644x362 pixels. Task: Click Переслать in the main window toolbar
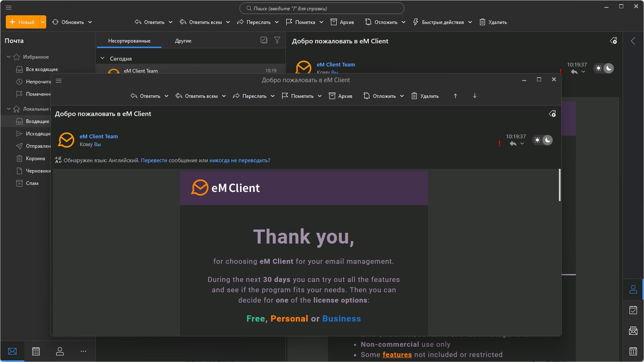pos(254,22)
